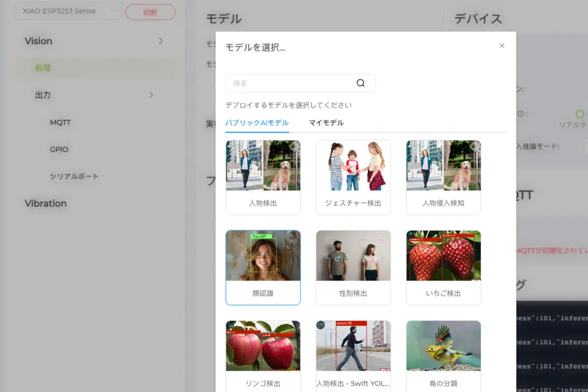Select Vibration in the sidebar

click(46, 204)
